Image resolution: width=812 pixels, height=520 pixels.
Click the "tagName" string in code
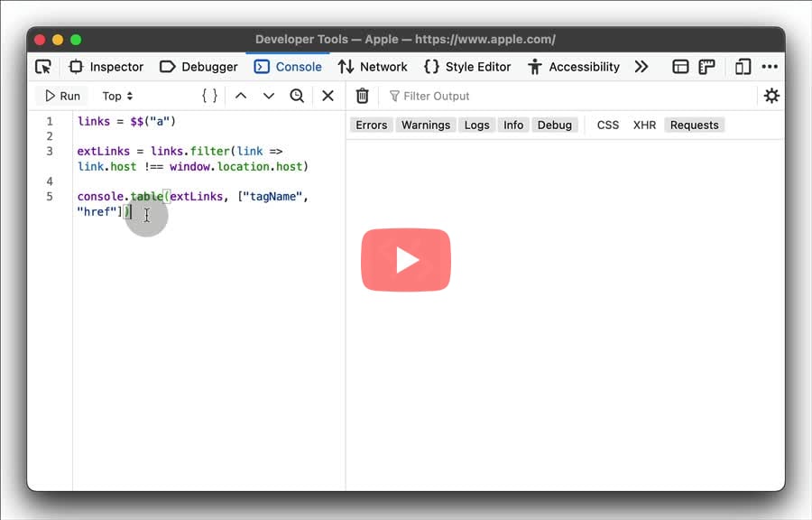[x=272, y=196]
